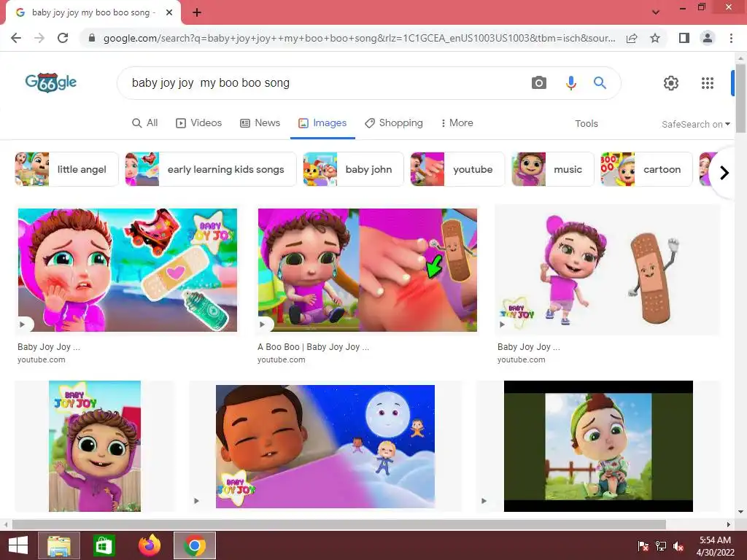Go forward with the browser forward arrow

39,38
